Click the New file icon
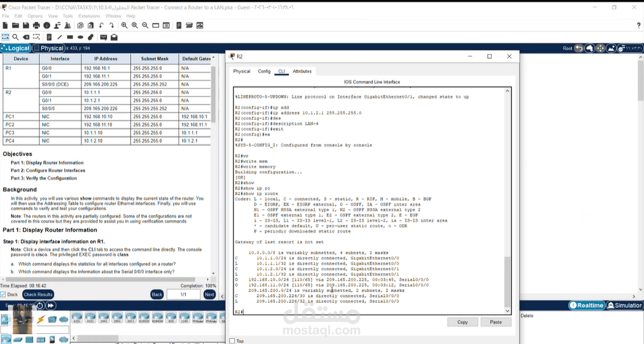 pyautogui.click(x=5, y=25)
